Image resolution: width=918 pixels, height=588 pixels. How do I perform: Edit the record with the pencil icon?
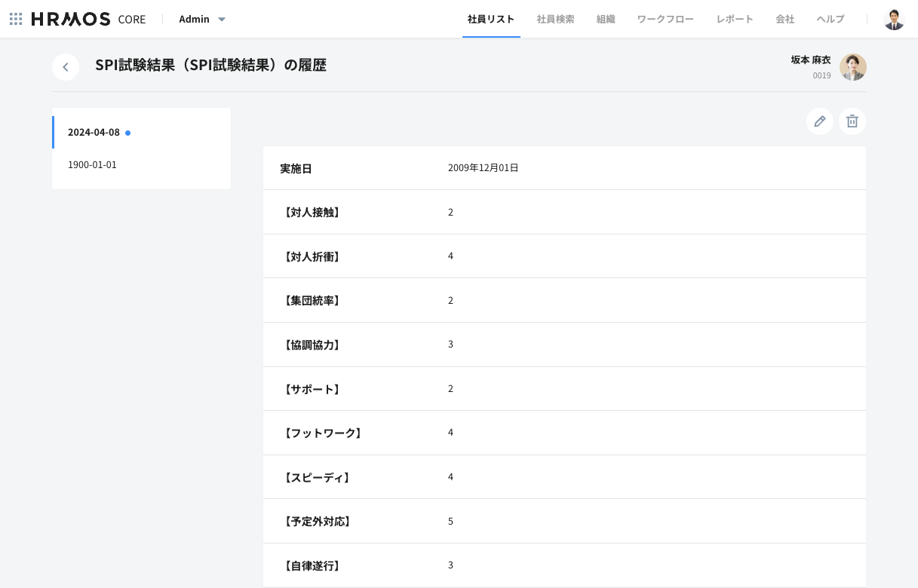click(819, 121)
